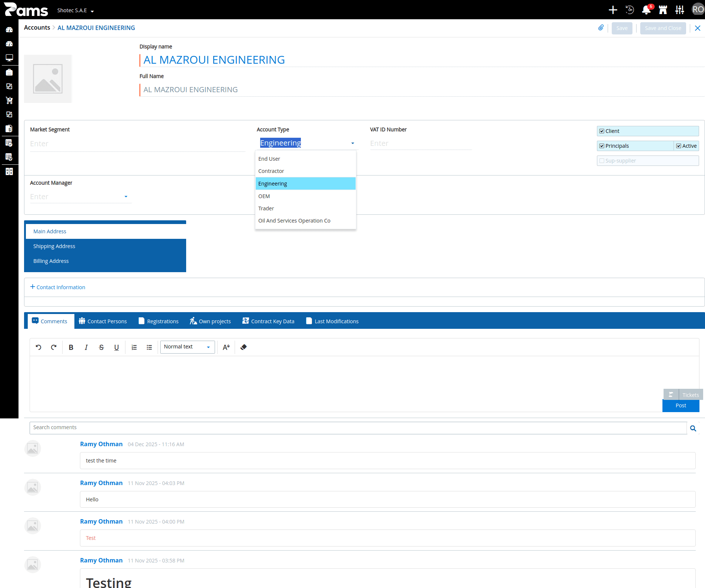Open the notifications bell icon
This screenshot has height=588, width=705.
coord(647,10)
